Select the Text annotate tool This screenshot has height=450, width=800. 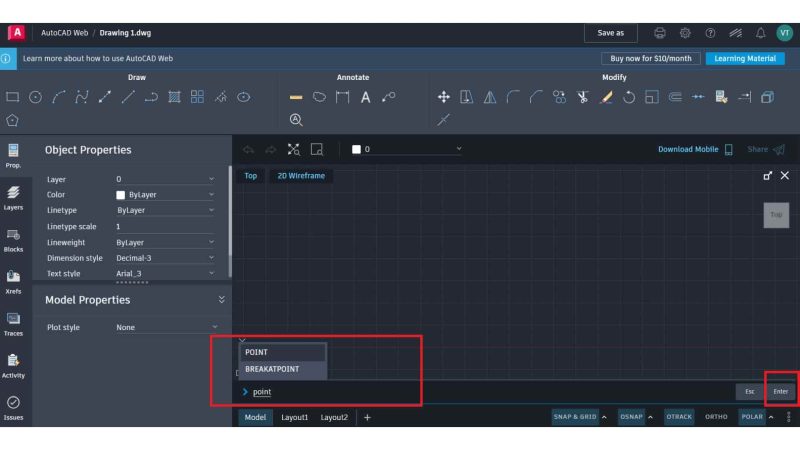pyautogui.click(x=366, y=97)
